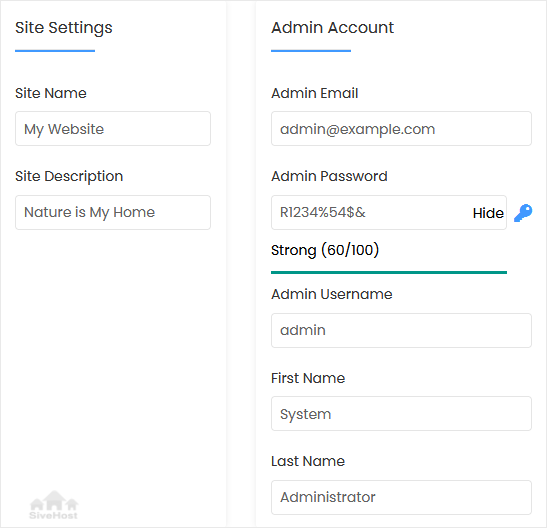Click the Site Name label
The height and width of the screenshot is (528, 547).
pos(51,93)
